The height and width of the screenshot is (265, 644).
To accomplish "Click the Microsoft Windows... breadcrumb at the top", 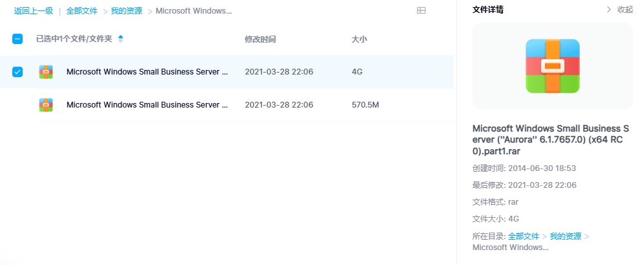I will 194,11.
